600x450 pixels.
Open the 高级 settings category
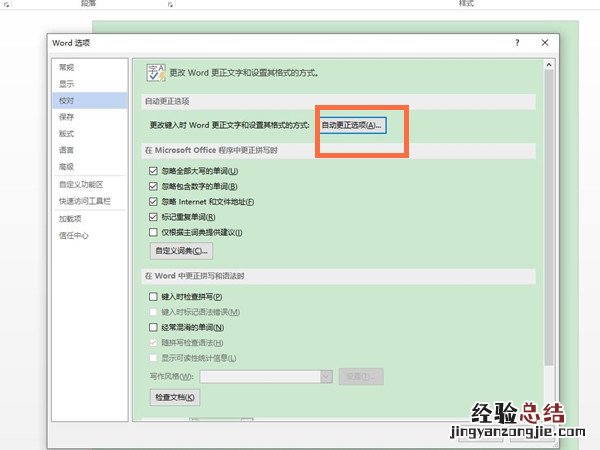click(x=67, y=167)
